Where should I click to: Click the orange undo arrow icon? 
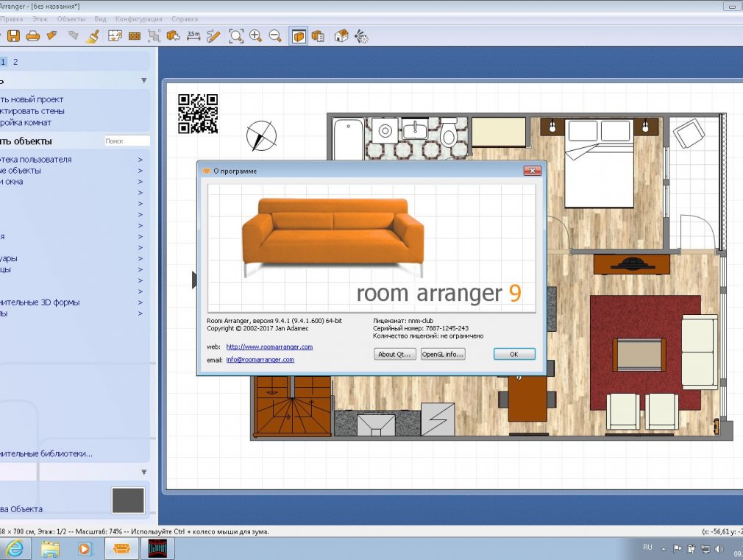pyautogui.click(x=52, y=35)
